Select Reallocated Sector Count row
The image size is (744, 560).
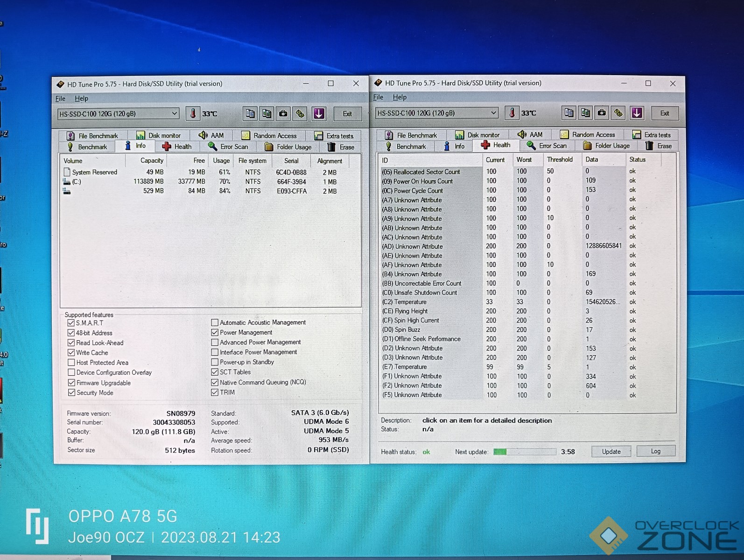pyautogui.click(x=528, y=172)
